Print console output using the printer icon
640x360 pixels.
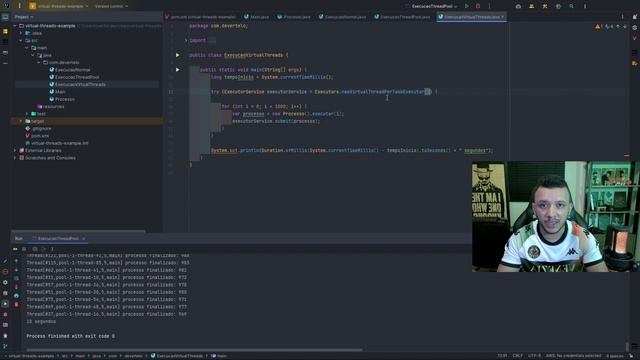pyautogui.click(x=16, y=296)
